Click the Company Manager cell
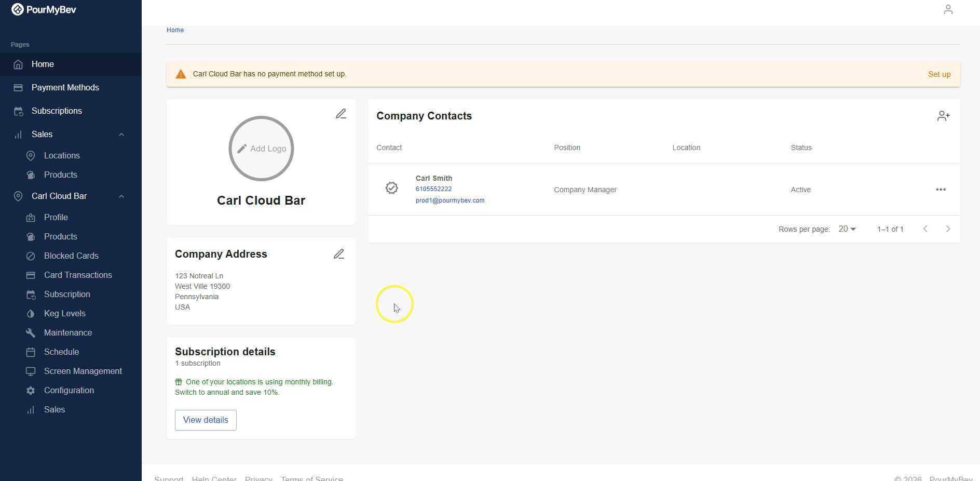 585,190
